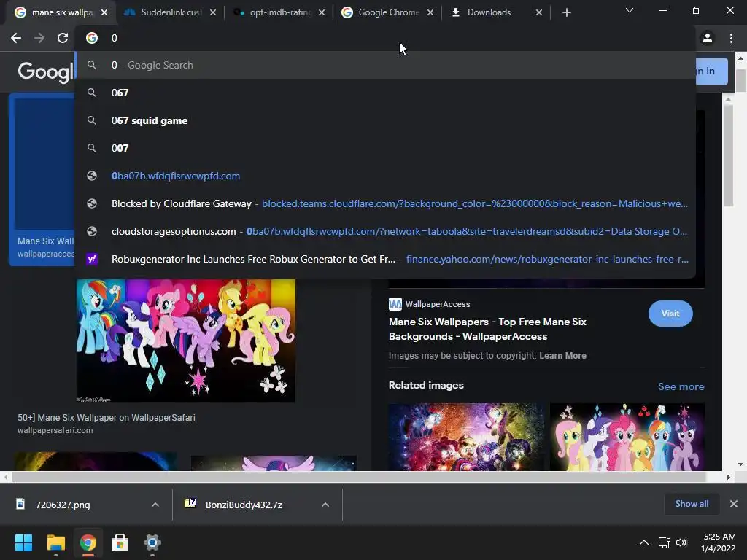Open the colorful Mane Six ponies thumbnail
This screenshot has height=560, width=747.
186,341
